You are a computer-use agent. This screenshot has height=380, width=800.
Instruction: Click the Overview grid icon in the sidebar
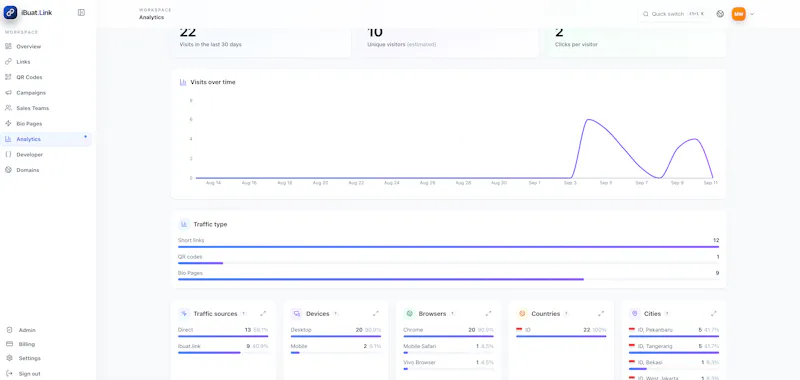[x=8, y=46]
